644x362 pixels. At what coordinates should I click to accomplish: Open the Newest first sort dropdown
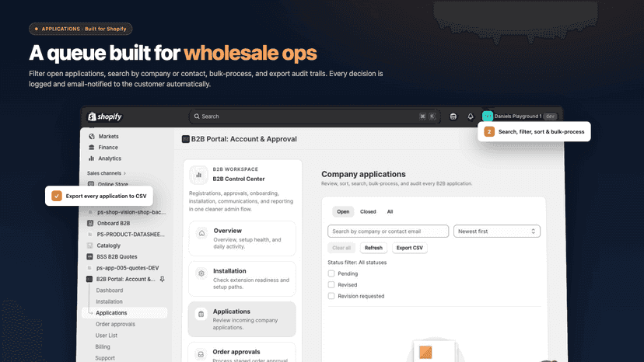tap(496, 231)
